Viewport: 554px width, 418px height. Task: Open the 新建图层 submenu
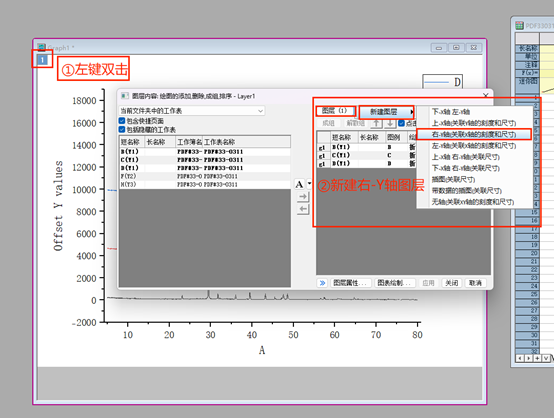(x=387, y=112)
